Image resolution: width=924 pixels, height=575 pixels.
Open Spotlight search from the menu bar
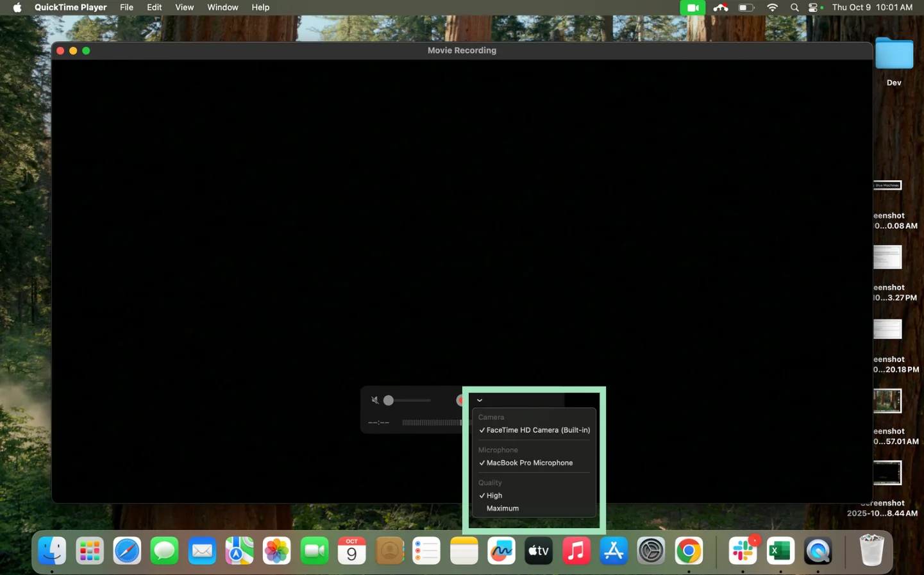click(794, 8)
